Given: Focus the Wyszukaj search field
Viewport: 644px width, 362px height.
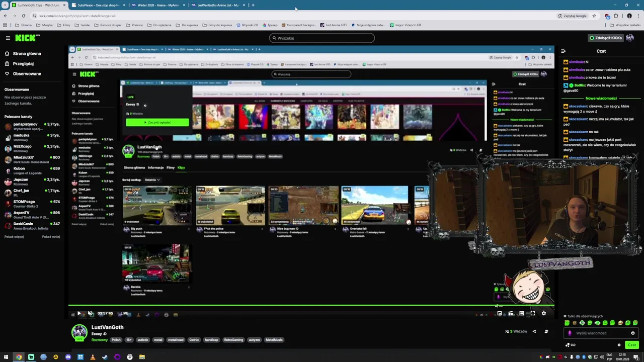Looking at the screenshot, I should coord(322,38).
